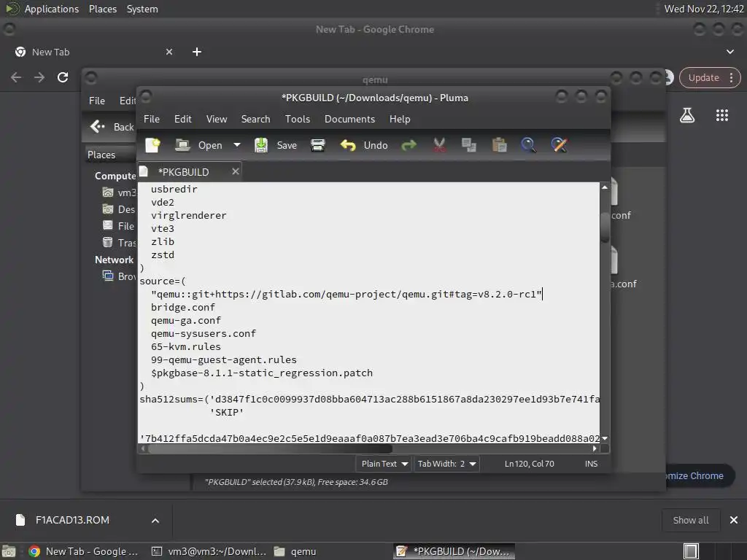The width and height of the screenshot is (747, 560).
Task: Select Computer heading in file manager sidebar
Action: click(x=115, y=176)
